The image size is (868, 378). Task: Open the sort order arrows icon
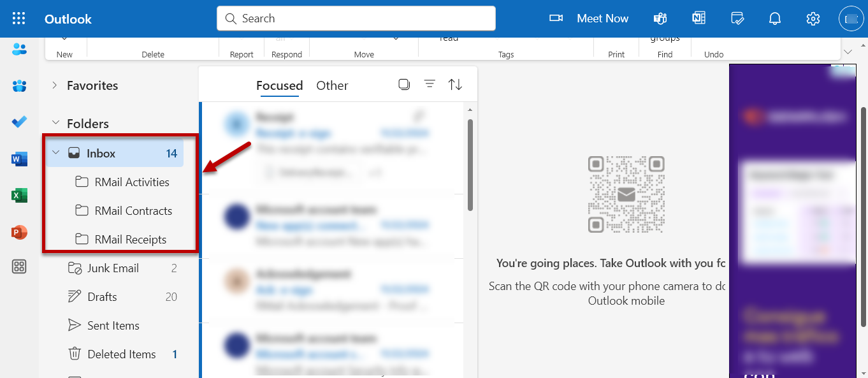455,84
